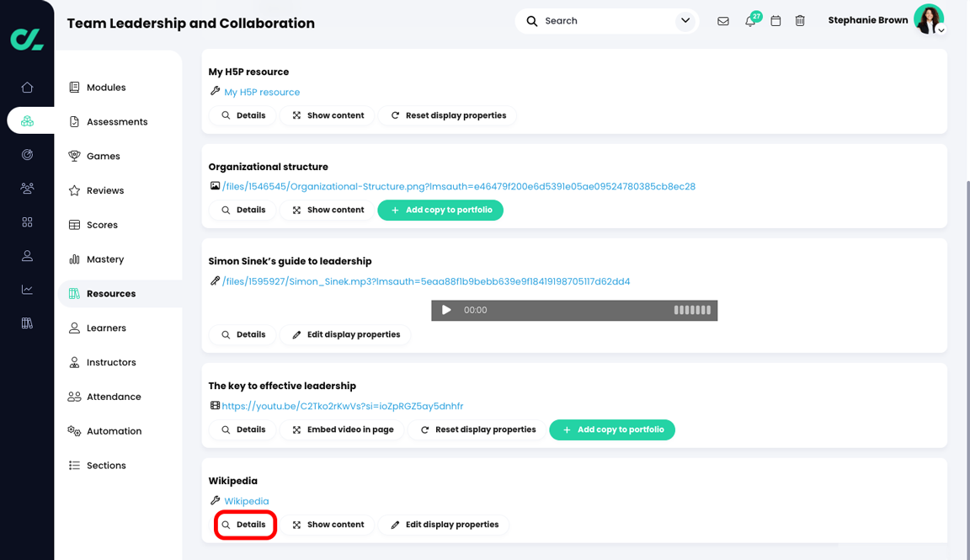Expand Stephanie Brown's profile menu
The width and height of the screenshot is (970, 560).
coord(941,29)
